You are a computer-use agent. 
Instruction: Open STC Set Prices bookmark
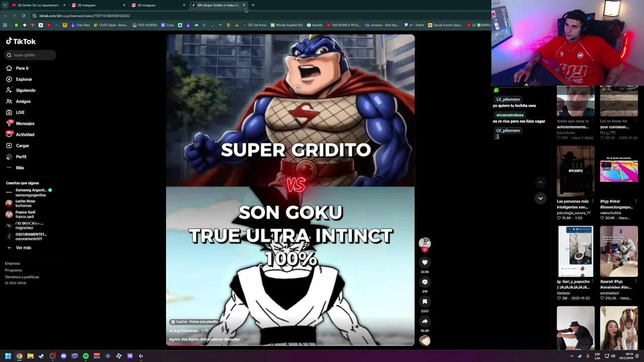tap(255, 25)
